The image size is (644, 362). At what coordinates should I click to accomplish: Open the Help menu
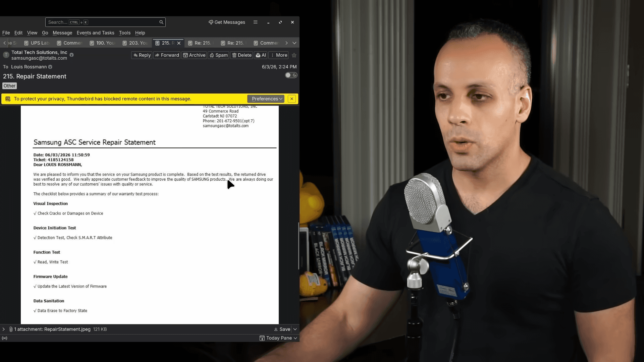click(x=140, y=33)
